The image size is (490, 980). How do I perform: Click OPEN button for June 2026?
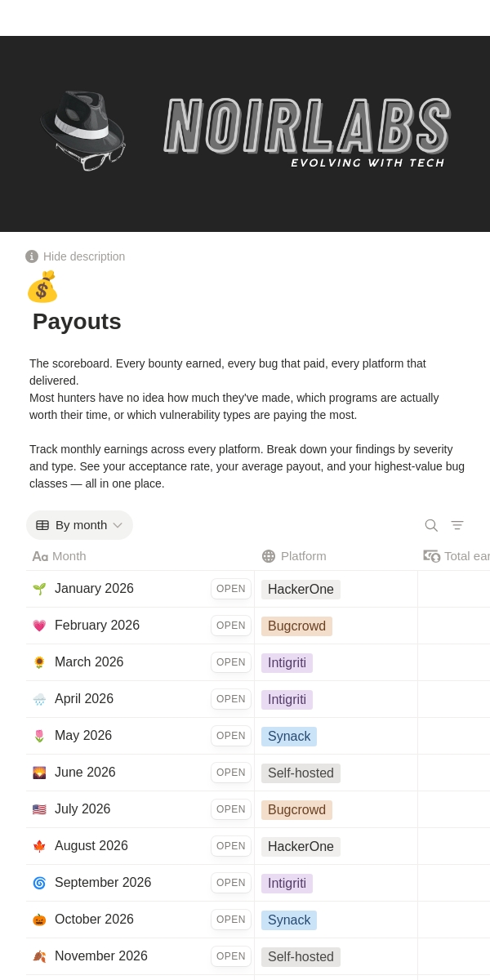[x=231, y=773]
